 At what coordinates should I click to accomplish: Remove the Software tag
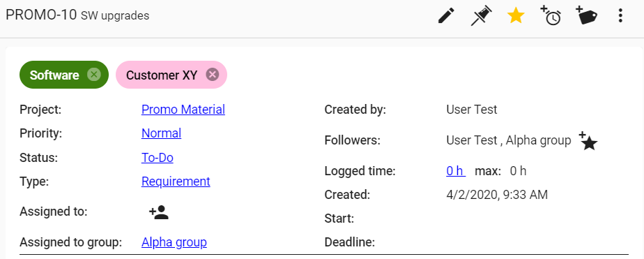(94, 75)
